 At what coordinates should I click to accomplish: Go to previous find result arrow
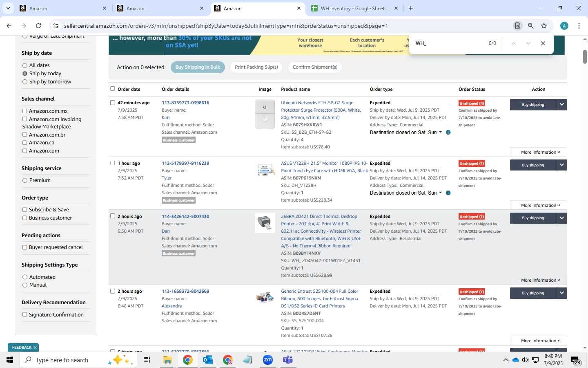[514, 43]
